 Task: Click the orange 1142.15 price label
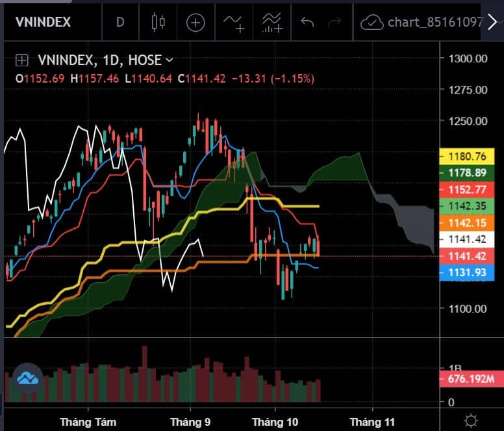[467, 223]
